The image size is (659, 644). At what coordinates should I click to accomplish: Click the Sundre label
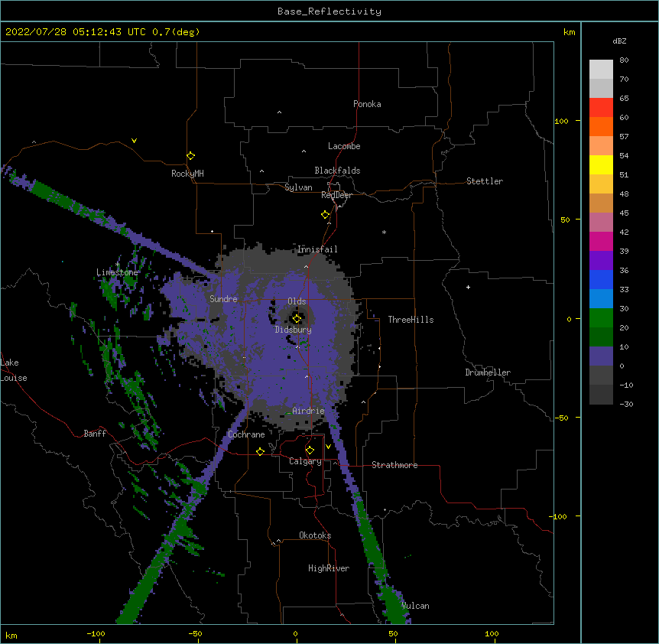click(223, 299)
